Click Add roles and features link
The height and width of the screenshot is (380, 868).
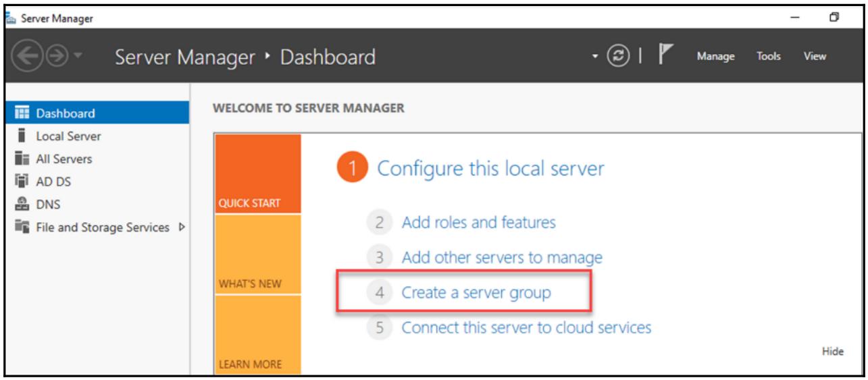(478, 222)
